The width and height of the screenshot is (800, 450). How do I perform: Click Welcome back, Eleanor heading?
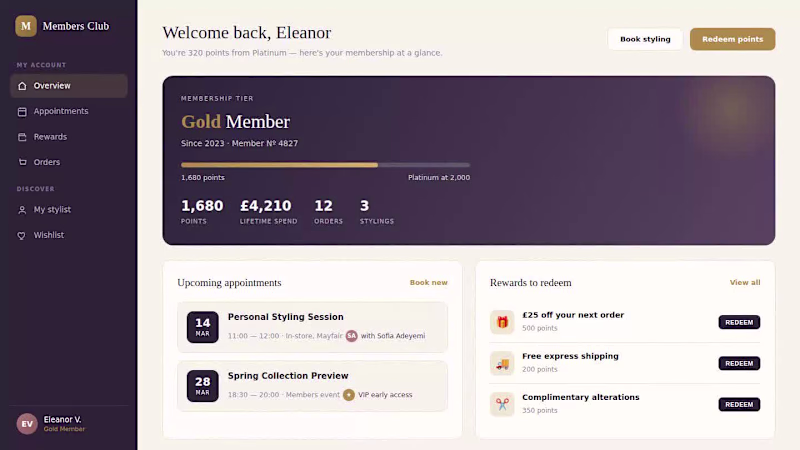click(x=246, y=33)
